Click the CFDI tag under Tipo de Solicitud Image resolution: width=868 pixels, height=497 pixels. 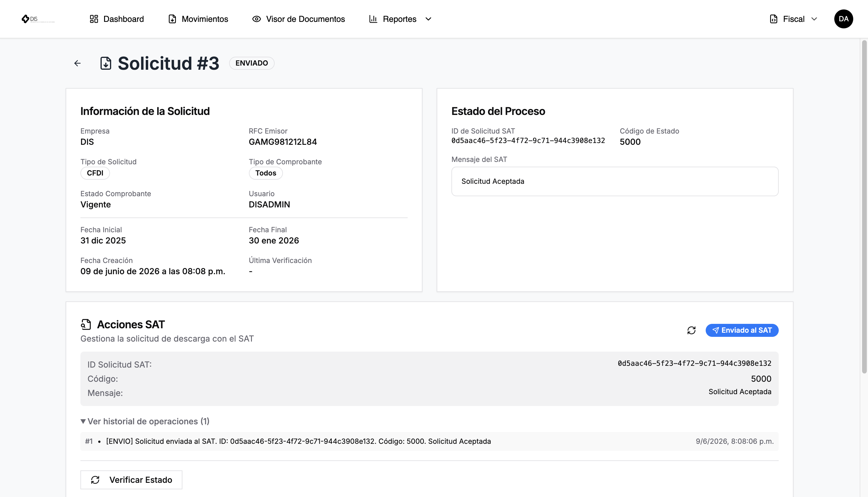click(95, 173)
